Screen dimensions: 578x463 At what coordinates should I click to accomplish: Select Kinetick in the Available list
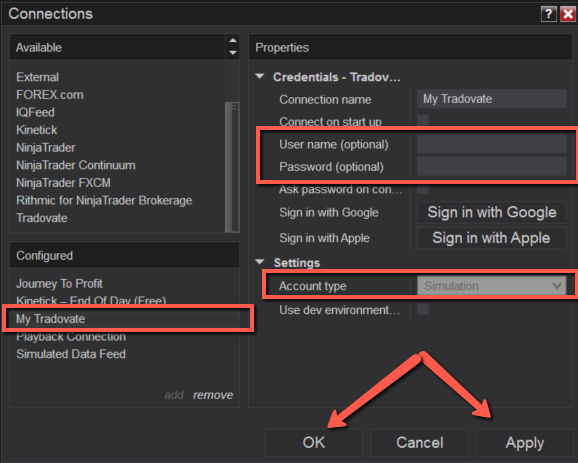coord(36,130)
